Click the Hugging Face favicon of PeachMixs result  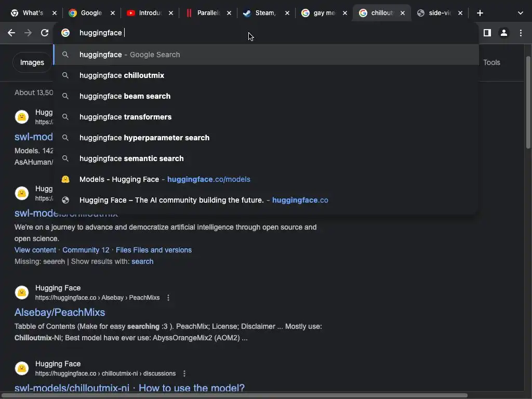(x=22, y=292)
